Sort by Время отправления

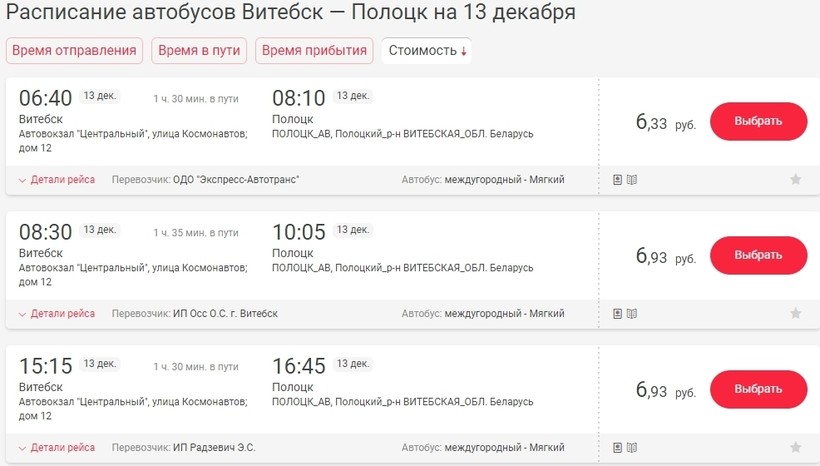coord(75,51)
